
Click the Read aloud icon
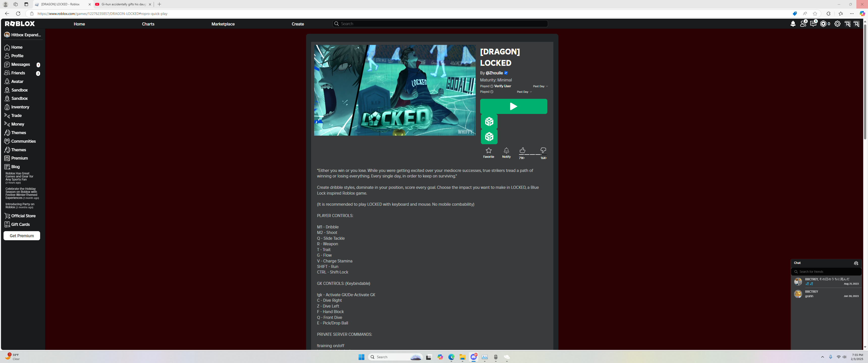click(x=805, y=13)
